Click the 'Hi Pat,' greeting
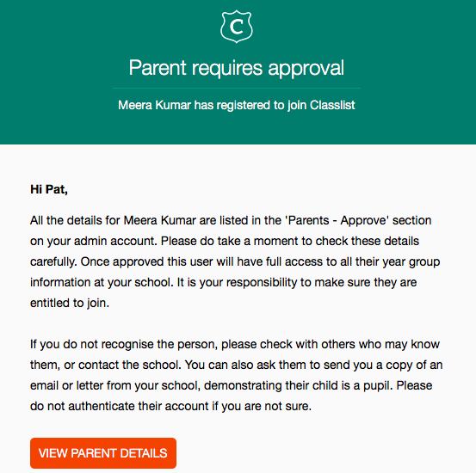The width and height of the screenshot is (476, 473). [x=49, y=189]
